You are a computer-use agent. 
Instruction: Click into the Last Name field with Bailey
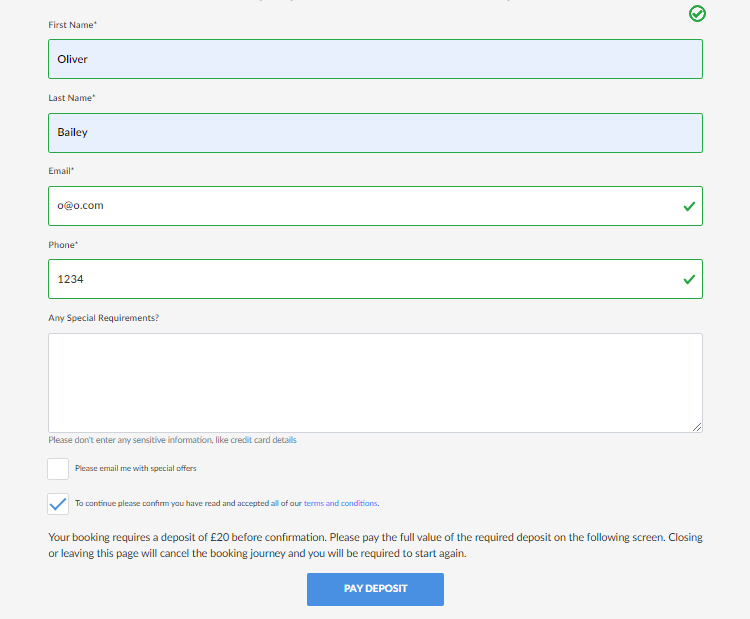[375, 132]
